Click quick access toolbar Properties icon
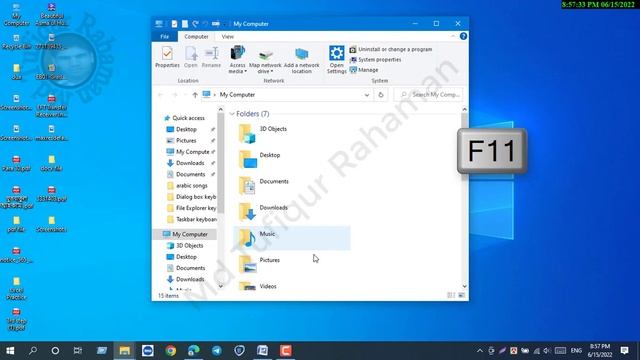Viewport: 640px width, 360px height. (174, 24)
